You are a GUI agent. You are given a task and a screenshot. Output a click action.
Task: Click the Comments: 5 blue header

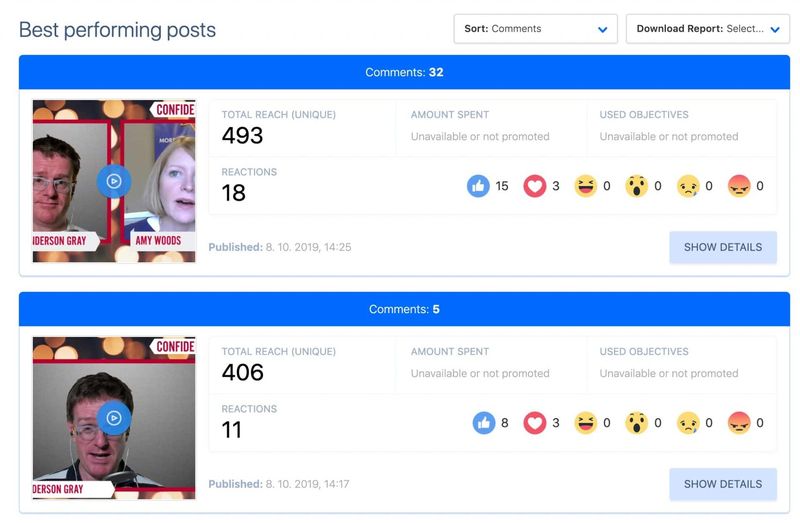tap(404, 309)
